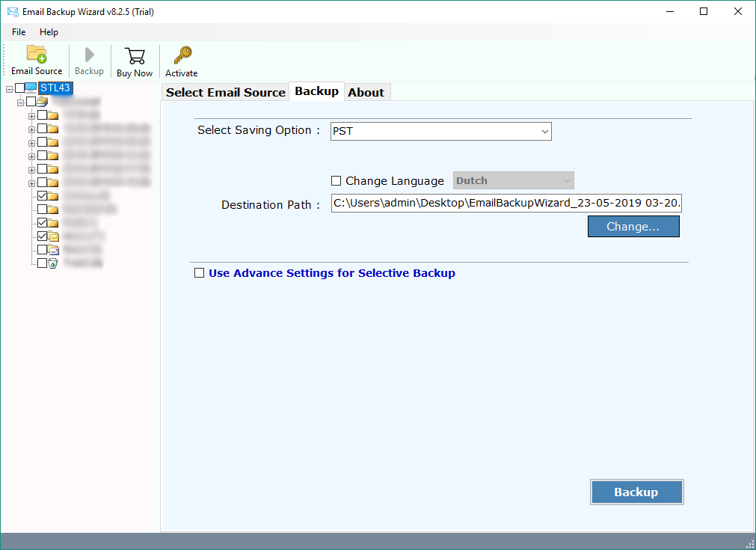The image size is (756, 550).
Task: Click the Backup arrow icon in toolbar
Action: click(x=89, y=55)
